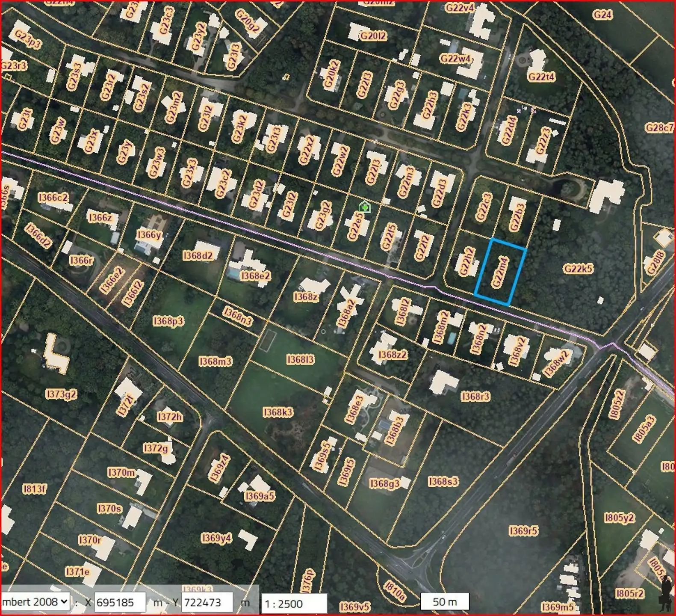Select the parcel labeled I369r5

[523, 531]
